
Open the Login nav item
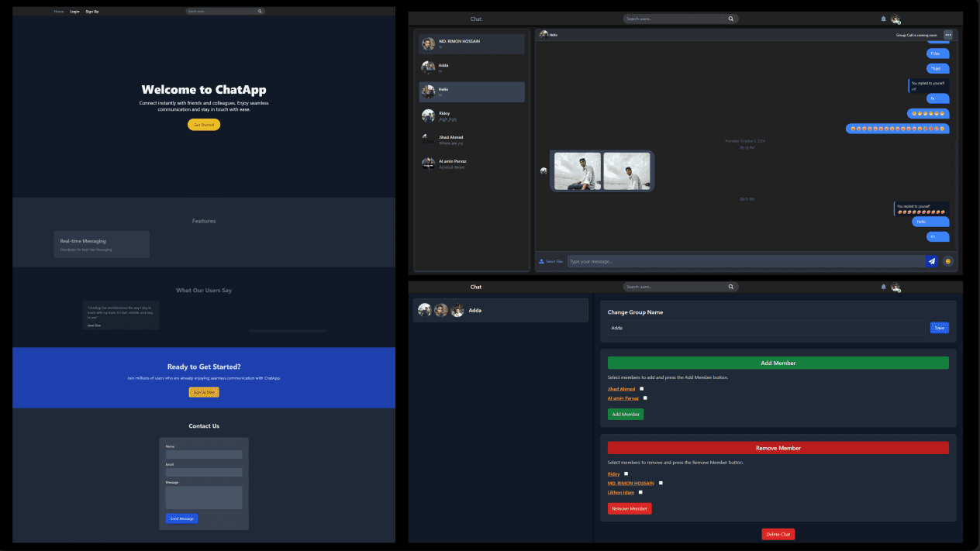(x=74, y=12)
